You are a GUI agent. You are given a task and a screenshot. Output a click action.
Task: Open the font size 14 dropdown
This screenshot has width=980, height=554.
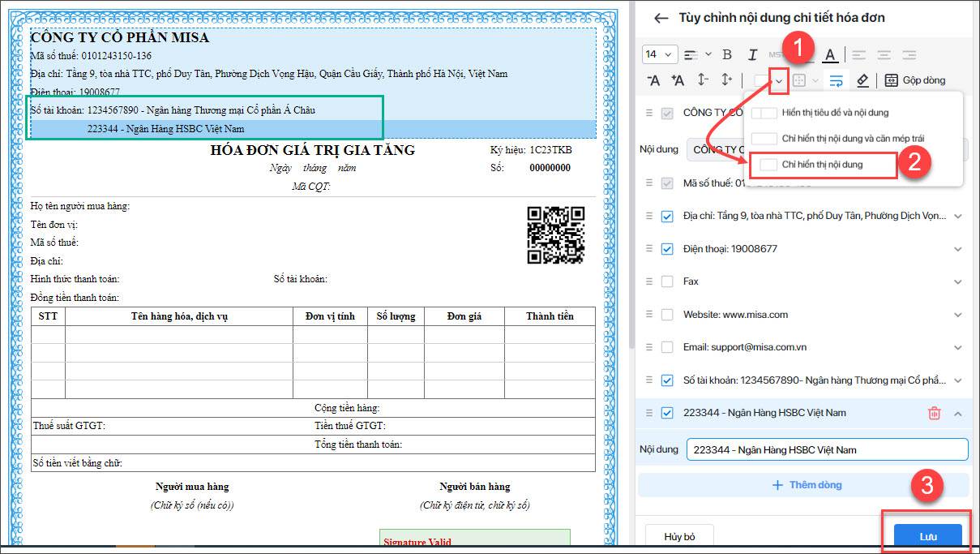tap(659, 54)
